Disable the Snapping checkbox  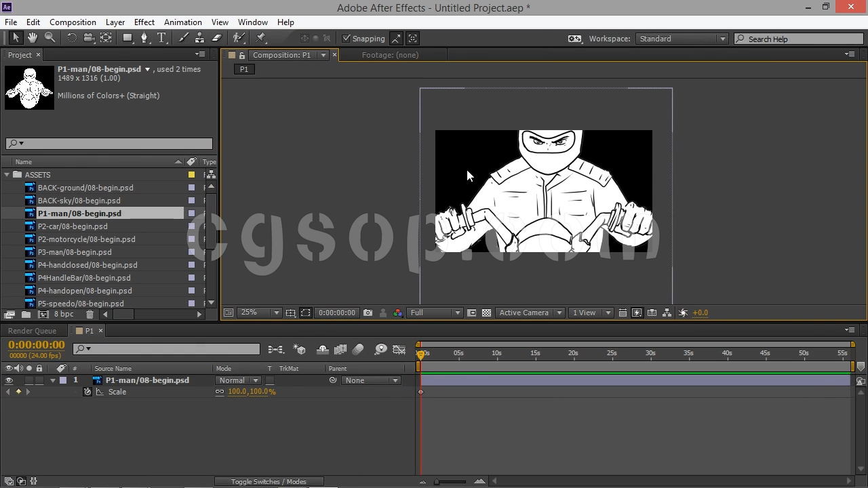tap(347, 39)
